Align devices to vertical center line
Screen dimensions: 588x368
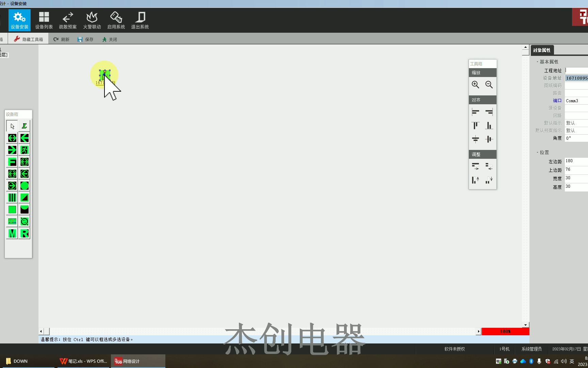489,139
